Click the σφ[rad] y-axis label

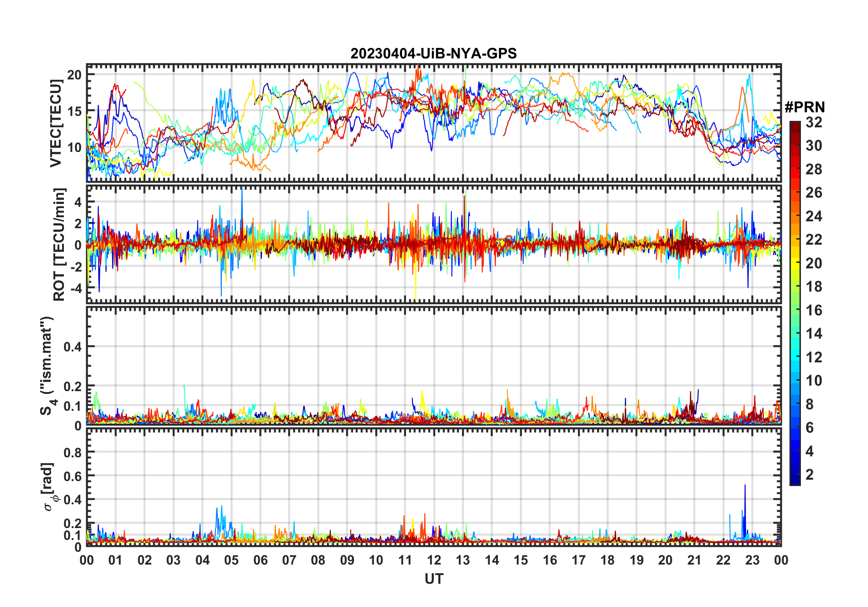[x=49, y=487]
